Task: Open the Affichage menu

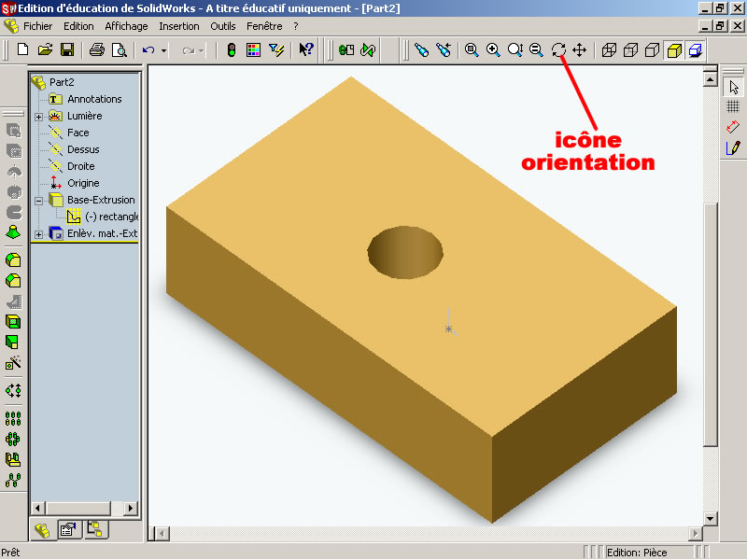Action: tap(126, 26)
